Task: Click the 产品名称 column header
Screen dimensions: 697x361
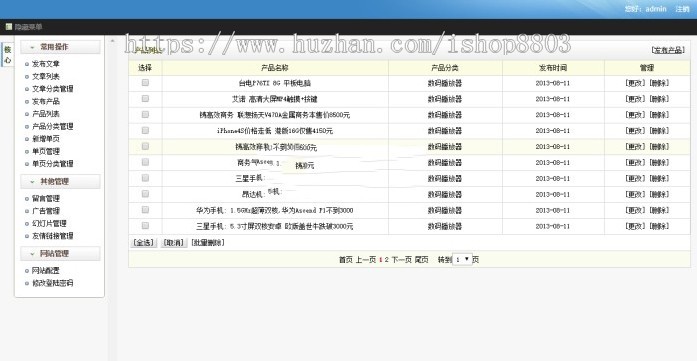Action: (x=275, y=68)
